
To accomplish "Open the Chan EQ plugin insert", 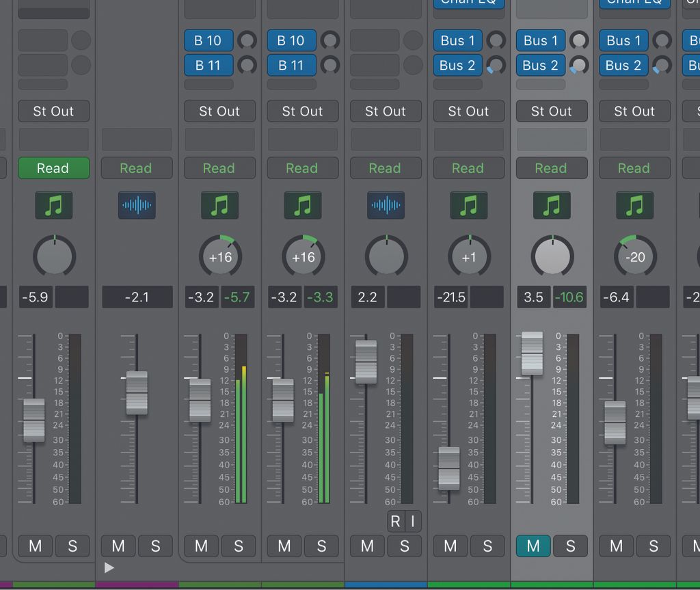I will coord(469,3).
